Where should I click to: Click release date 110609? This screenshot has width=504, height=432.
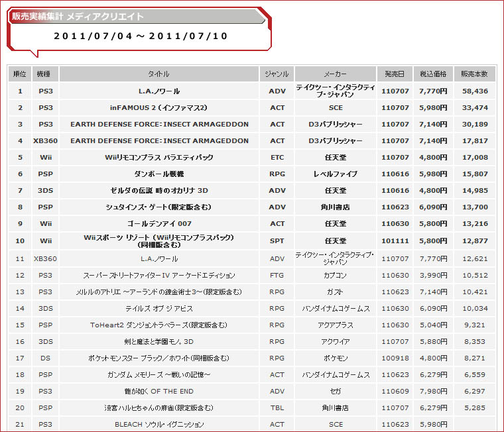395,391
